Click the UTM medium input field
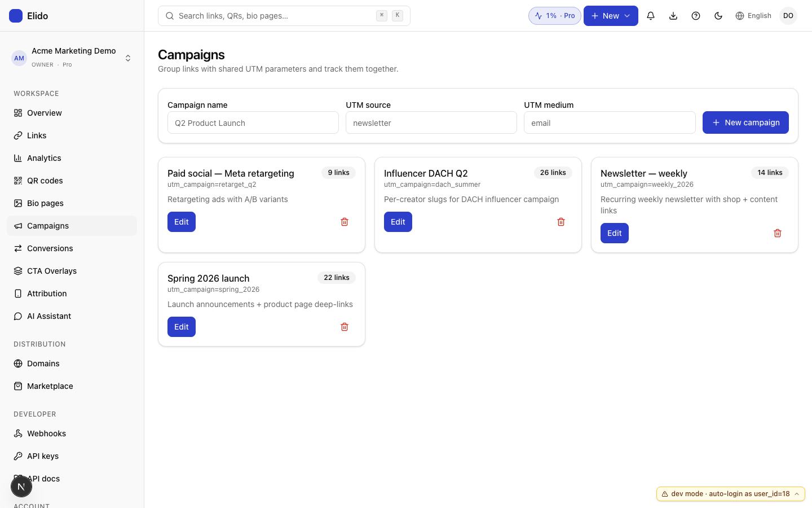Image resolution: width=812 pixels, height=508 pixels. (x=610, y=122)
